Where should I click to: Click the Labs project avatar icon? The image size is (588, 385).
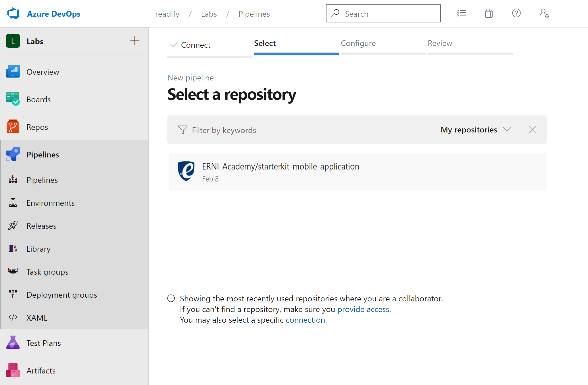point(13,41)
